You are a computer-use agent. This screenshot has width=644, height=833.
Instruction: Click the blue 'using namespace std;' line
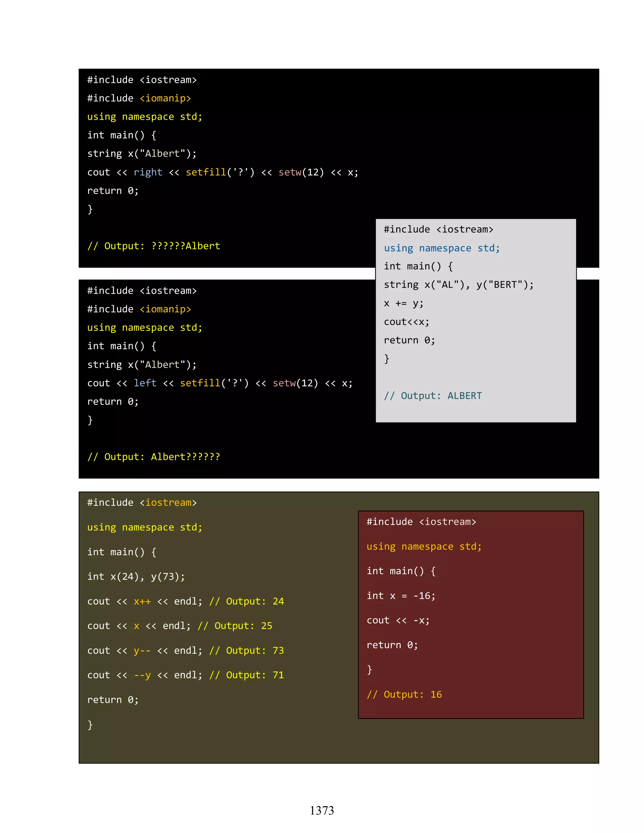[x=442, y=248]
